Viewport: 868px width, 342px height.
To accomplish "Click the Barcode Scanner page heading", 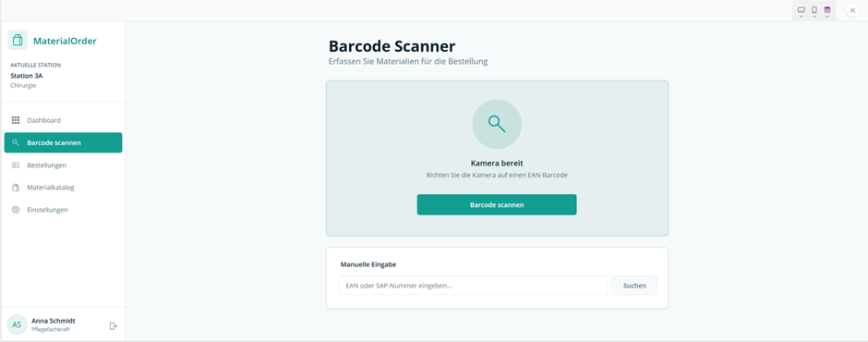I will 392,45.
